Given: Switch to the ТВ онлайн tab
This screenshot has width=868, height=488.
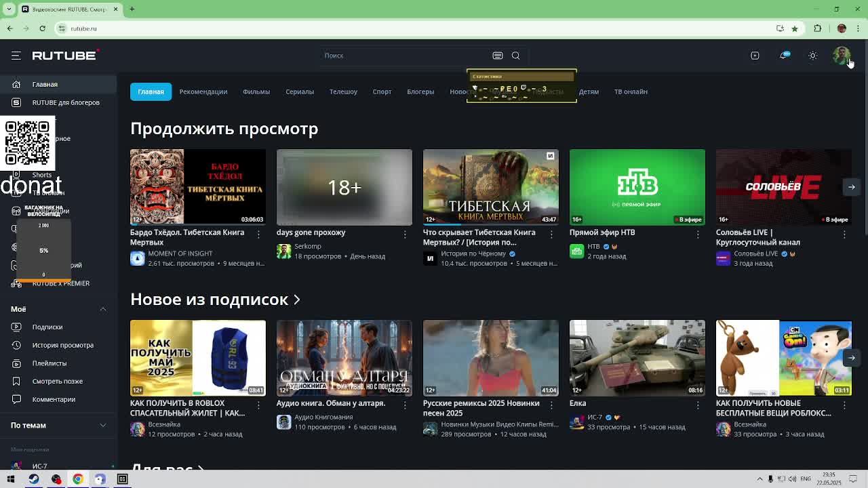Looking at the screenshot, I should (631, 91).
